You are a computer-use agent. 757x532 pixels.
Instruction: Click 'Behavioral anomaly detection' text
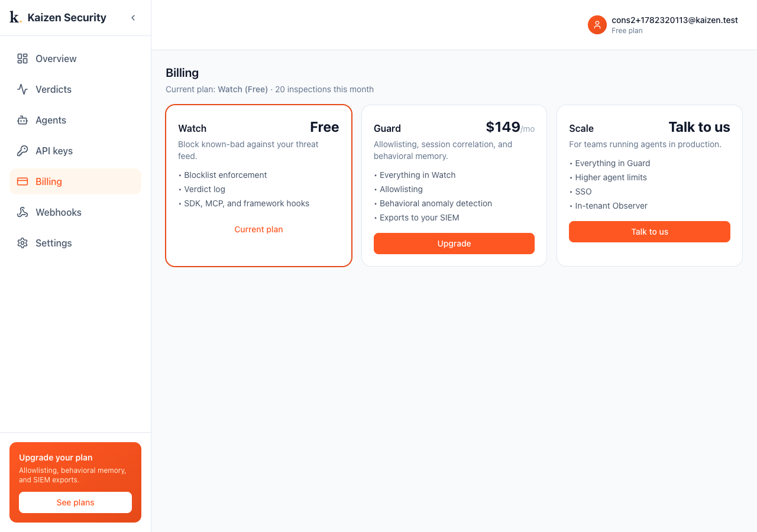[436, 203]
